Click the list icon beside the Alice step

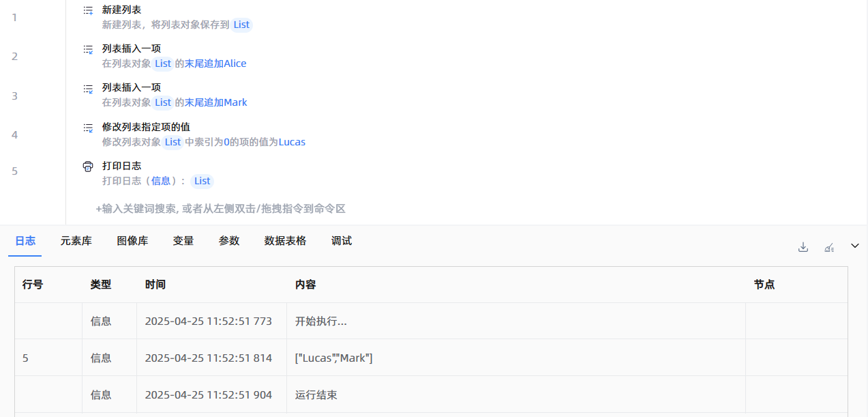(88, 49)
